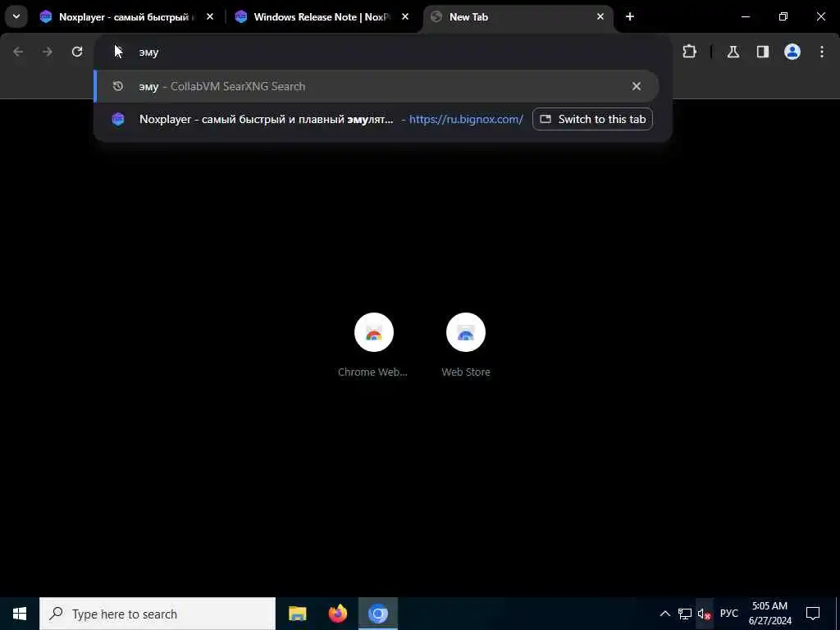Image resolution: width=840 pixels, height=630 pixels.
Task: Open the network tray icon
Action: pyautogui.click(x=685, y=614)
